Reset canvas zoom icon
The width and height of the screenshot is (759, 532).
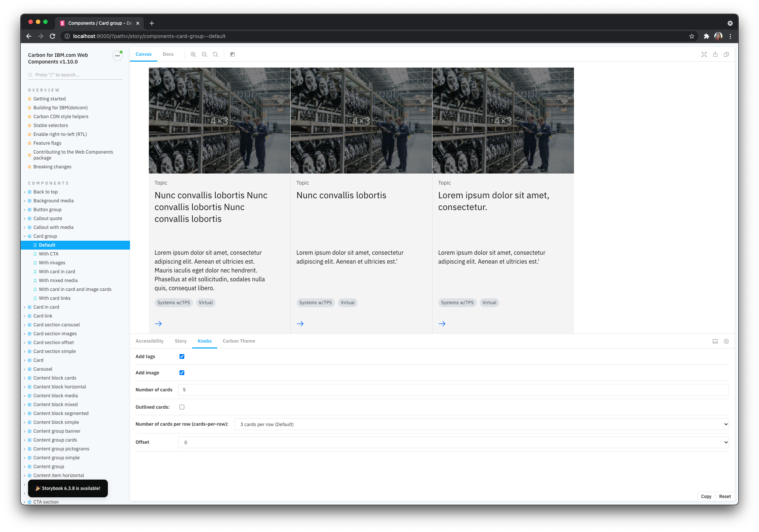(215, 54)
